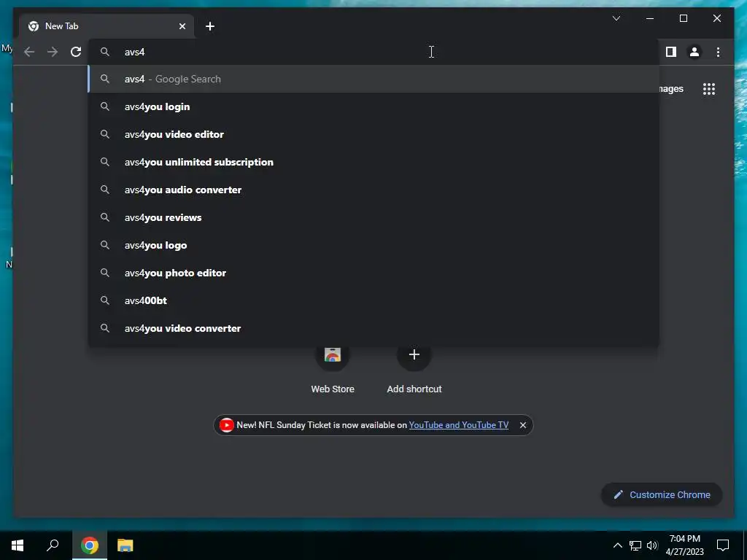Open the Google apps grid
The image size is (747, 560).
tap(709, 89)
